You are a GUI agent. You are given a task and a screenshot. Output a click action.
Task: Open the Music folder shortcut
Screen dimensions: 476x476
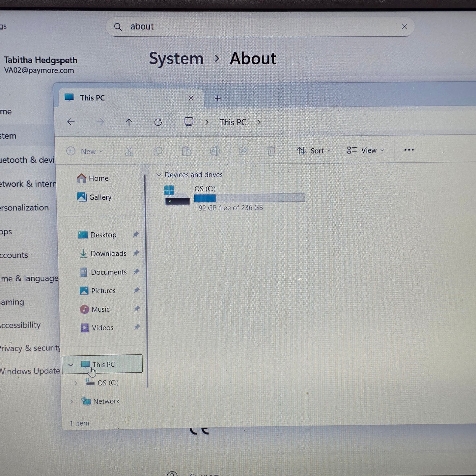pyautogui.click(x=95, y=309)
